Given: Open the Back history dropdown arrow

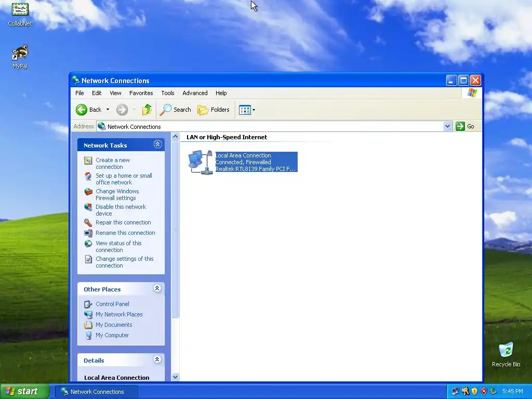Looking at the screenshot, I should 108,110.
